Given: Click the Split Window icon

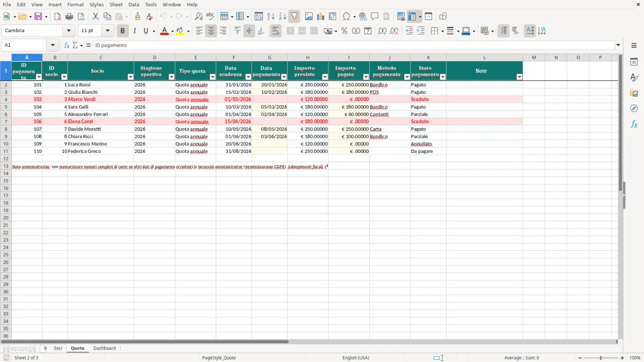Looking at the screenshot, I should (x=428, y=17).
